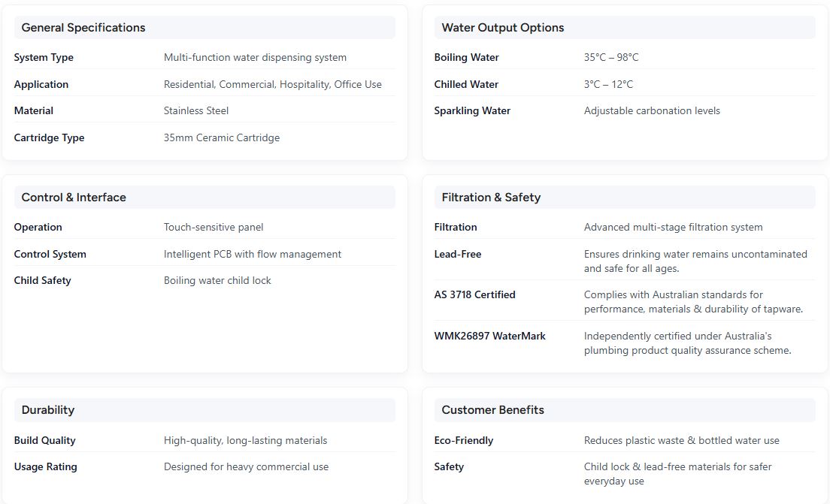Click the Boiling Water temperature range

tap(611, 58)
